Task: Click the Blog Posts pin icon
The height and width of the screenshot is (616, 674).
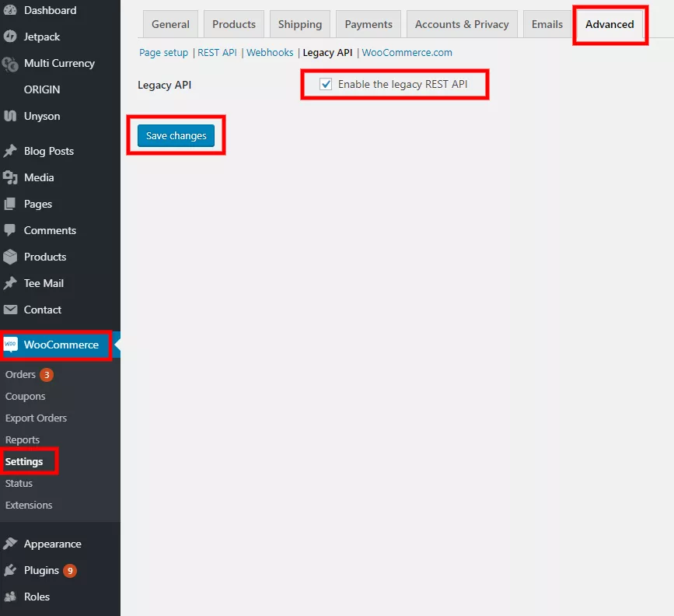Action: (10, 152)
